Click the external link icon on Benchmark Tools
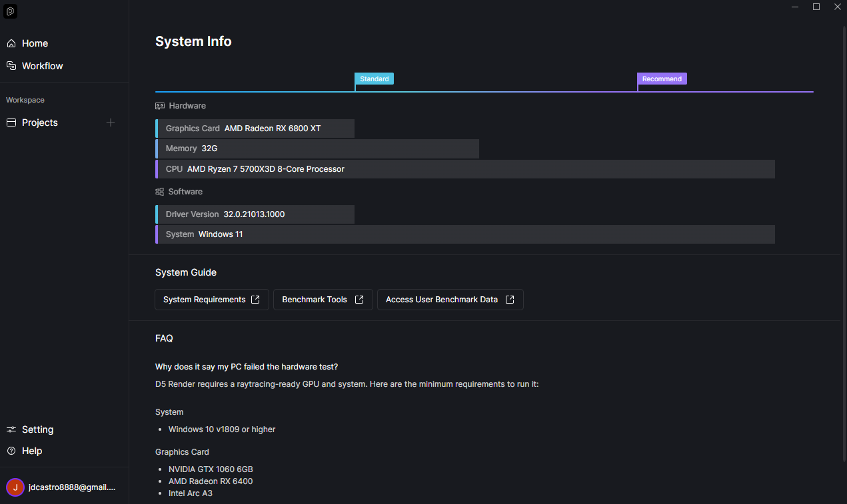The height and width of the screenshot is (504, 847). pyautogui.click(x=359, y=300)
